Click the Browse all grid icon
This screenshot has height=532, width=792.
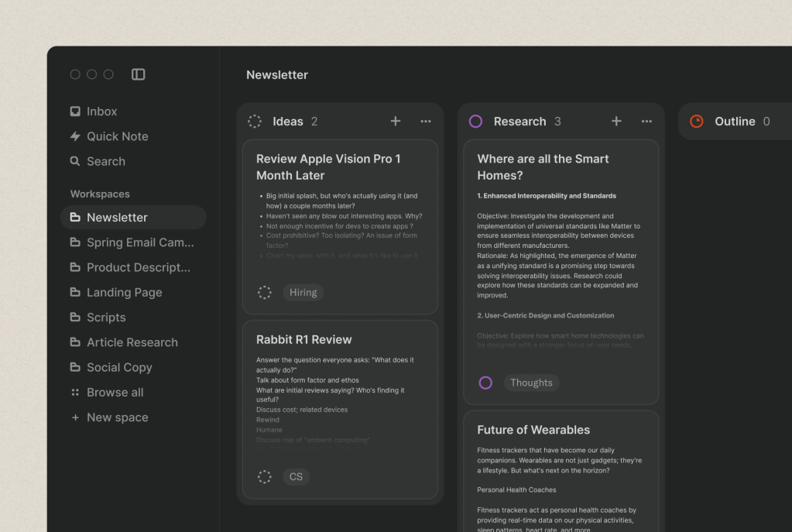[75, 392]
